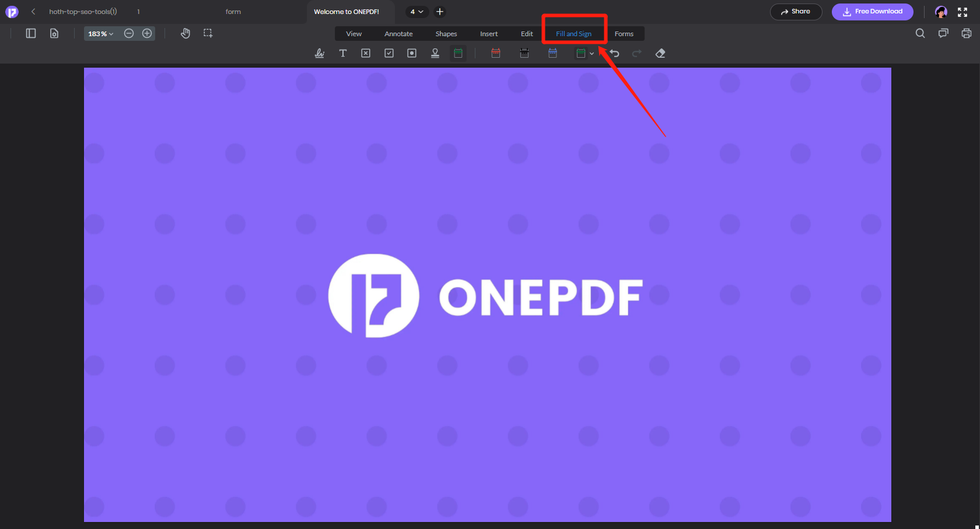Screen dimensions: 980x529
Task: Click the undo arrow
Action: 614,53
